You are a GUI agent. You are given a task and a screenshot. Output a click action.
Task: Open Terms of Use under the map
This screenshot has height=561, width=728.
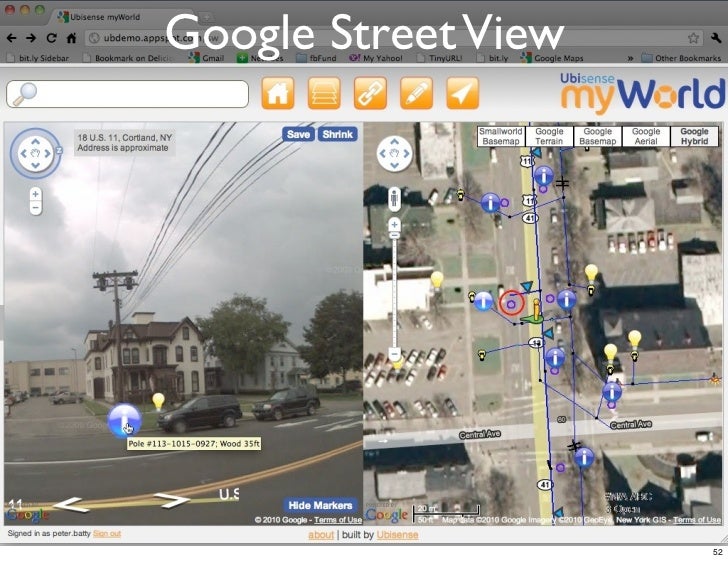697,520
